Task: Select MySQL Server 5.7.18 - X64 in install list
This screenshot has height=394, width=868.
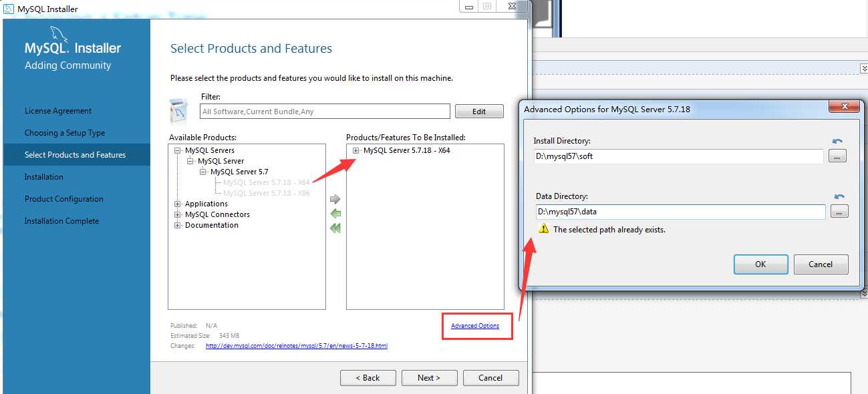Action: point(406,150)
